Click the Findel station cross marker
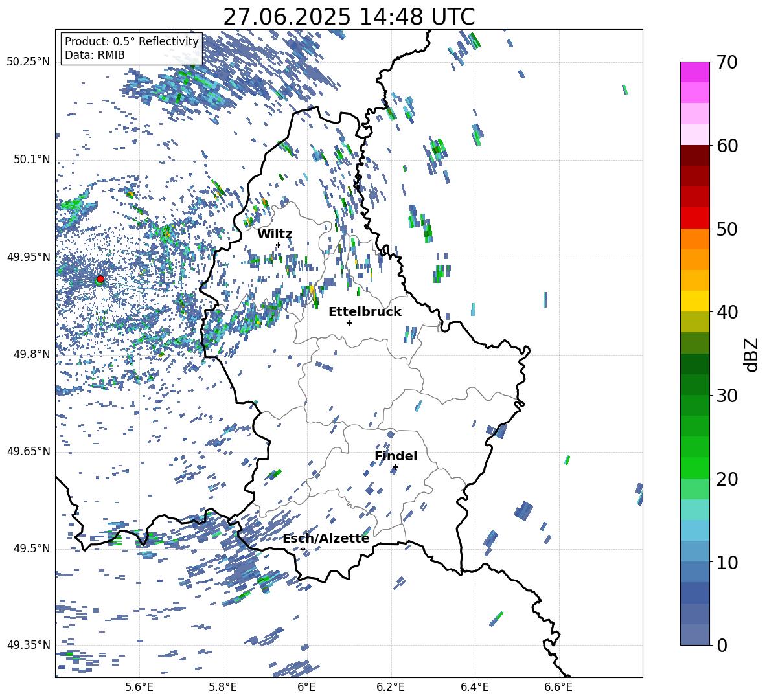The image size is (767, 700). [x=395, y=468]
